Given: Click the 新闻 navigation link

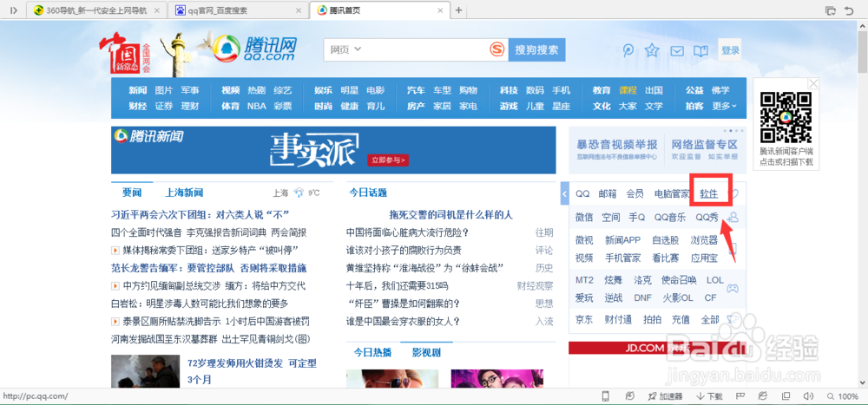Looking at the screenshot, I should pyautogui.click(x=138, y=90).
